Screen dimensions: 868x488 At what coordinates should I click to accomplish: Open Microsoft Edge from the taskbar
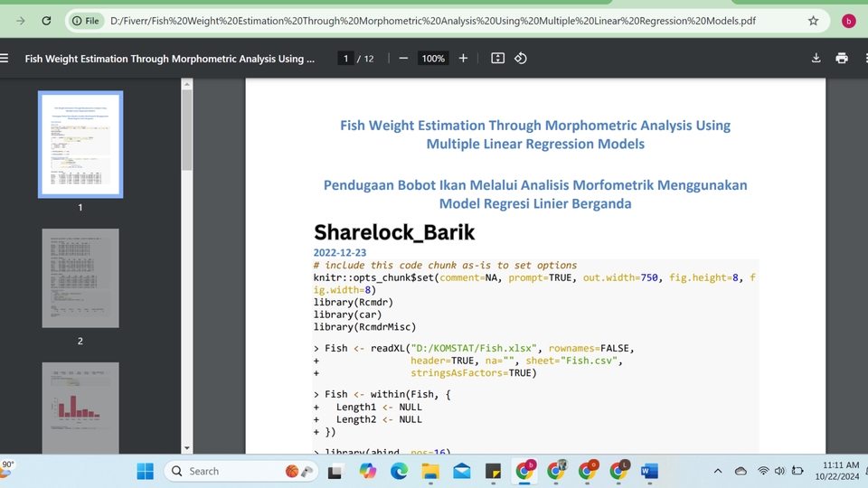[x=399, y=472]
